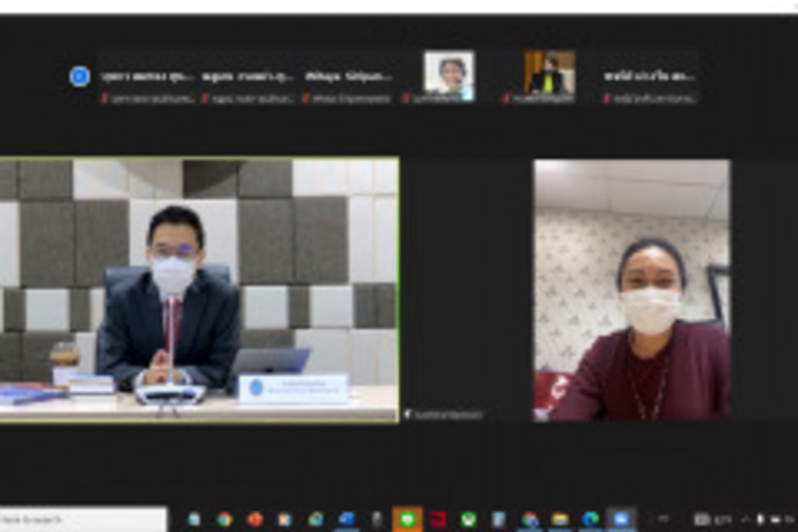
Task: Click the video of woman in maroon top
Action: [632, 291]
